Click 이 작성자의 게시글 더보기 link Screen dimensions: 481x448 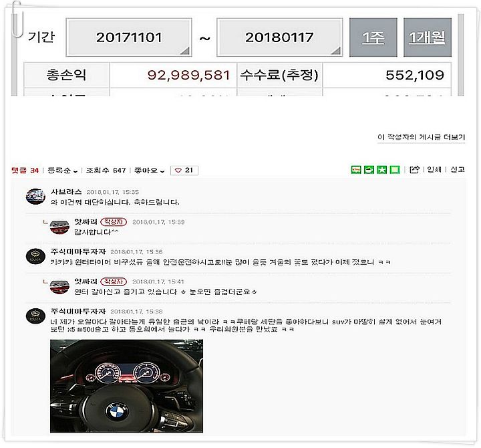pos(421,137)
